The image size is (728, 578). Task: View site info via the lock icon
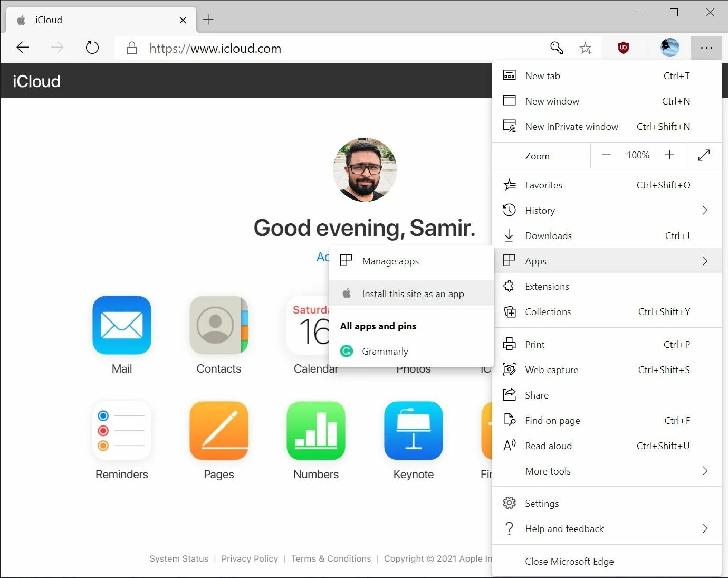[x=132, y=48]
